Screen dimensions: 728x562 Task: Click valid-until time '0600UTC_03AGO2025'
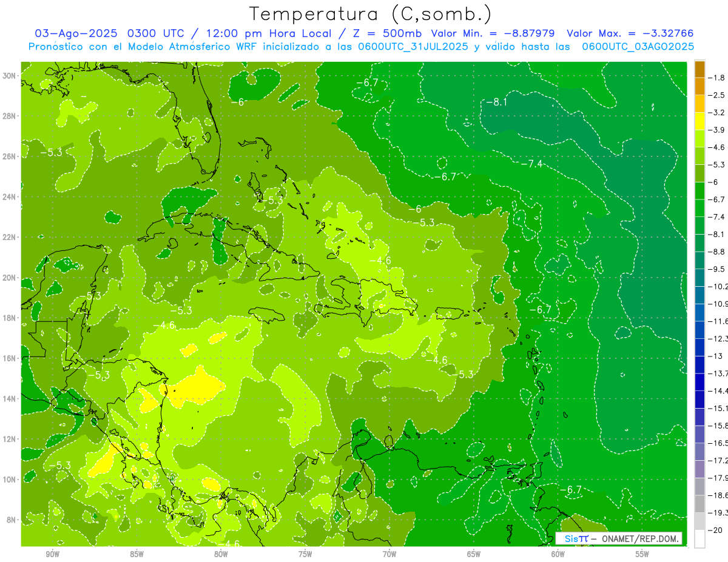(638, 46)
